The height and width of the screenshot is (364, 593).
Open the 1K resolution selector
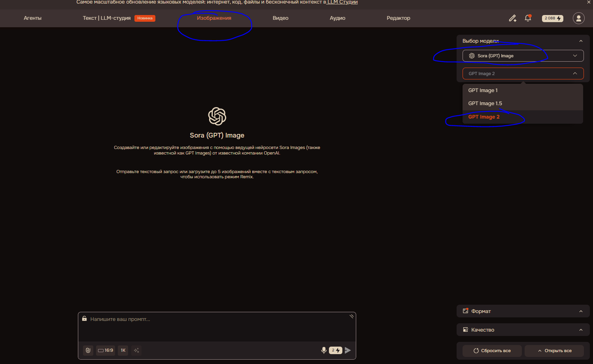coord(123,350)
